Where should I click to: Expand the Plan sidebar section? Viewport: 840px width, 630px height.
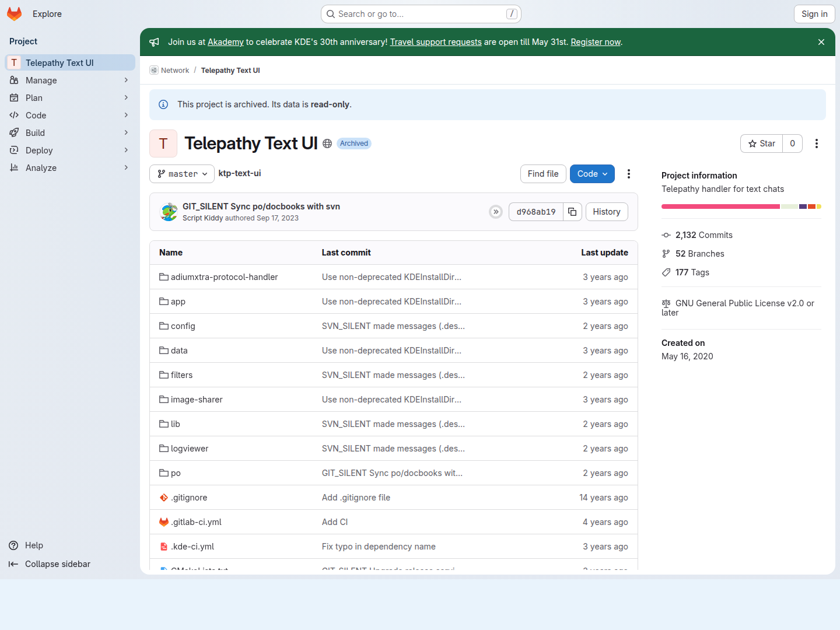(70, 98)
